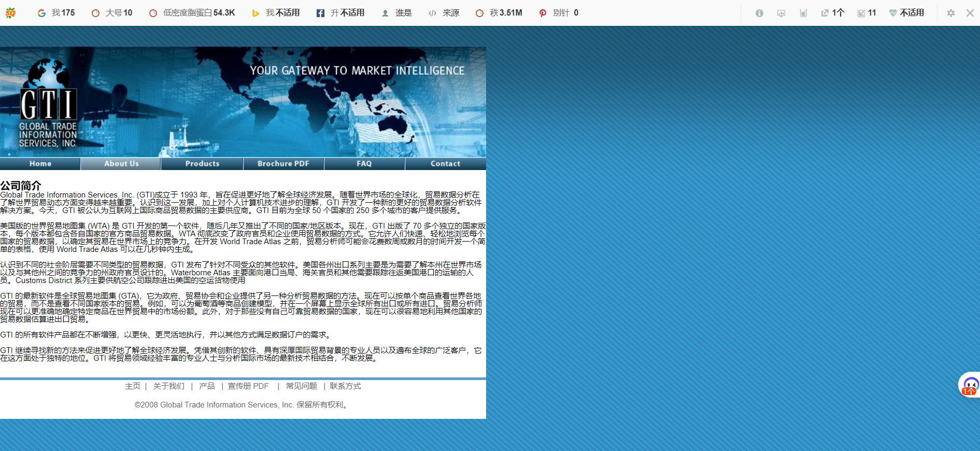
Task: Open the Contact navigation tab
Action: click(446, 164)
